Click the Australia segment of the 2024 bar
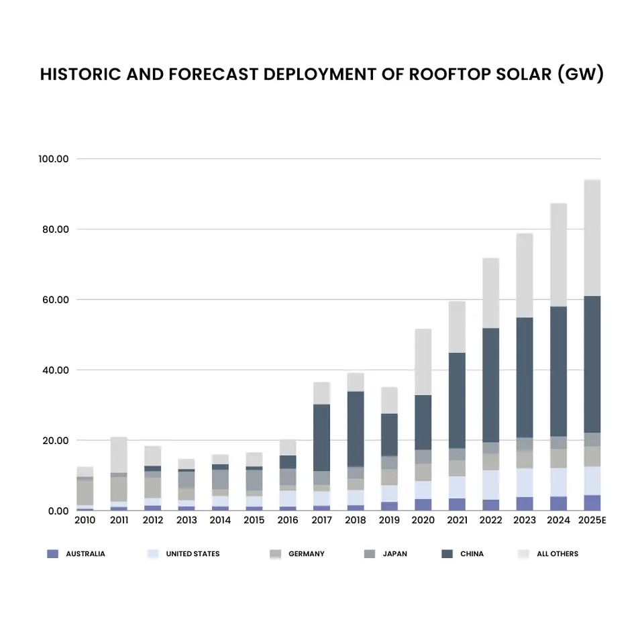This screenshot has height=644, width=644. click(559, 503)
